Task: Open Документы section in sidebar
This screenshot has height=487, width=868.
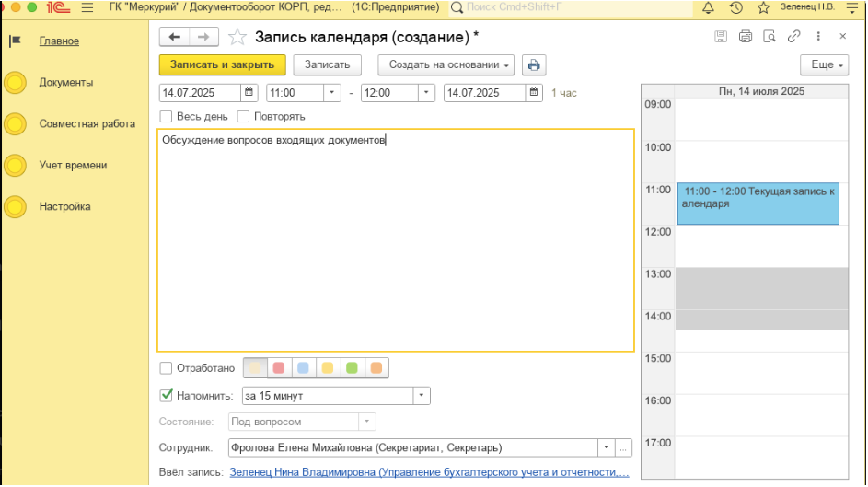Action: (x=65, y=83)
